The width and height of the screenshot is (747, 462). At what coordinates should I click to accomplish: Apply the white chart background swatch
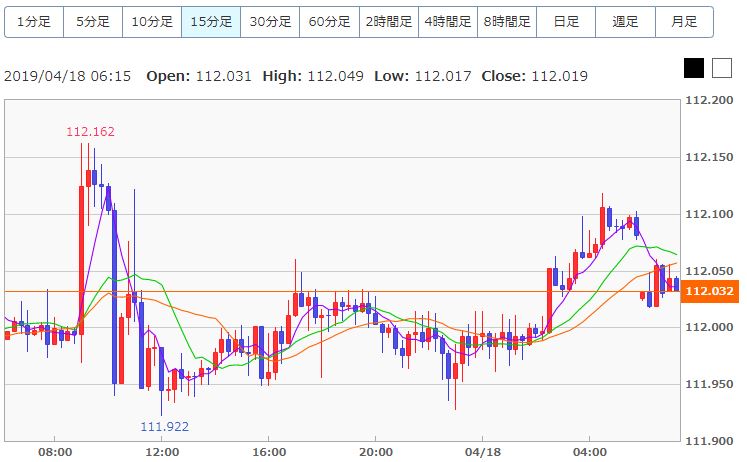(x=722, y=68)
